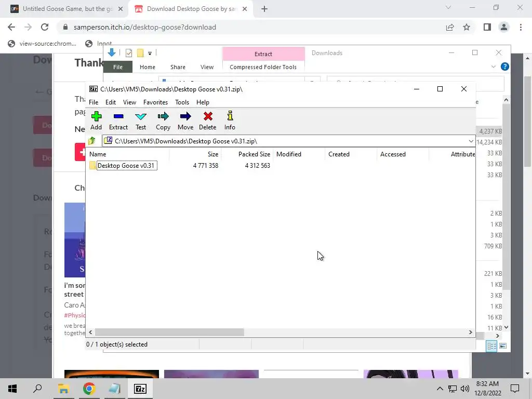Viewport: 532px width, 399px height.
Task: Show hidden system tray icons
Action: pyautogui.click(x=440, y=389)
